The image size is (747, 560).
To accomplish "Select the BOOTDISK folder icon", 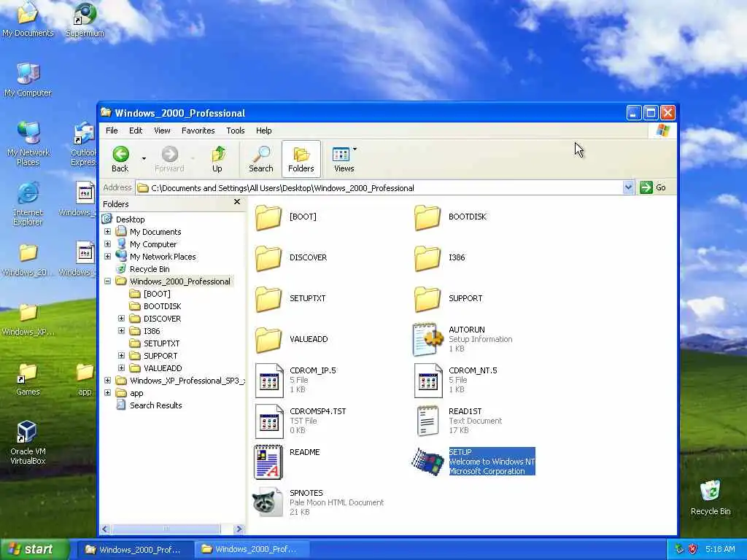I will [x=427, y=217].
